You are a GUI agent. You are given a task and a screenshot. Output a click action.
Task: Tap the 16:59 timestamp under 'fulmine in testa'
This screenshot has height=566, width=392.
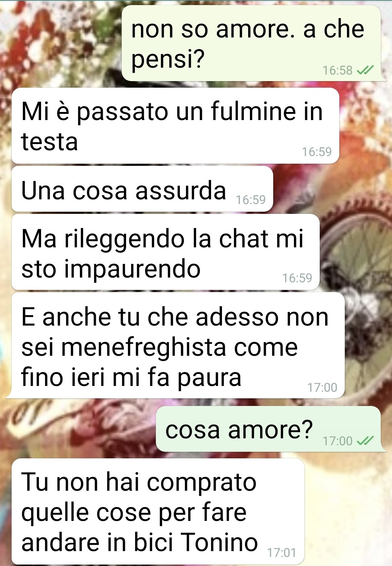[317, 152]
